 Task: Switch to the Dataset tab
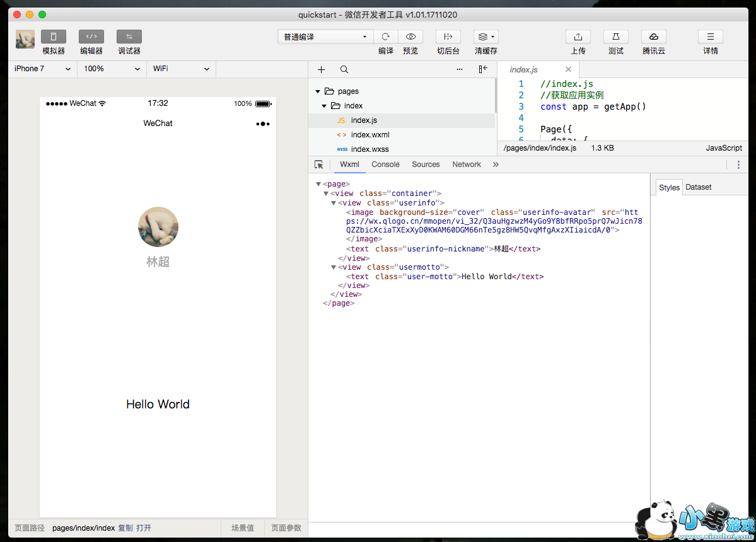point(698,187)
